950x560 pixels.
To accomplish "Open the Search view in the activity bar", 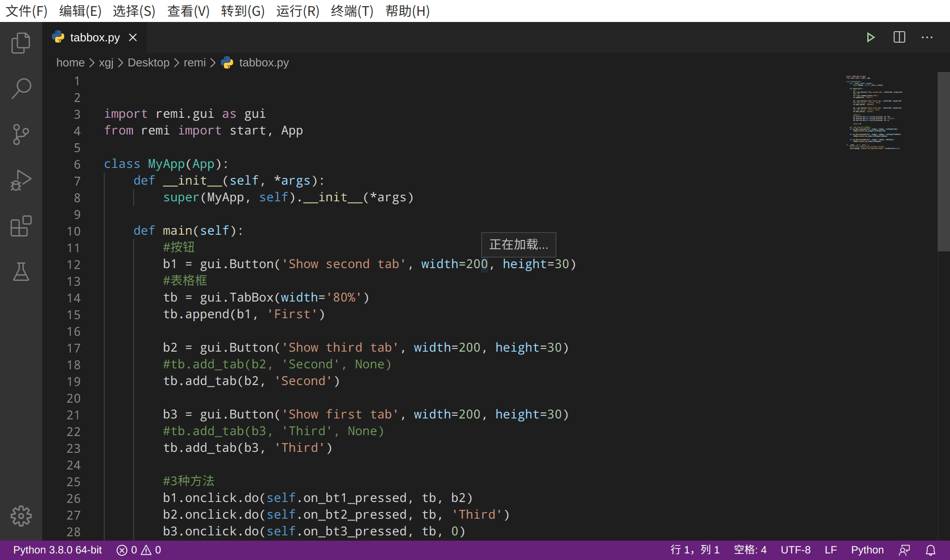I will point(21,88).
